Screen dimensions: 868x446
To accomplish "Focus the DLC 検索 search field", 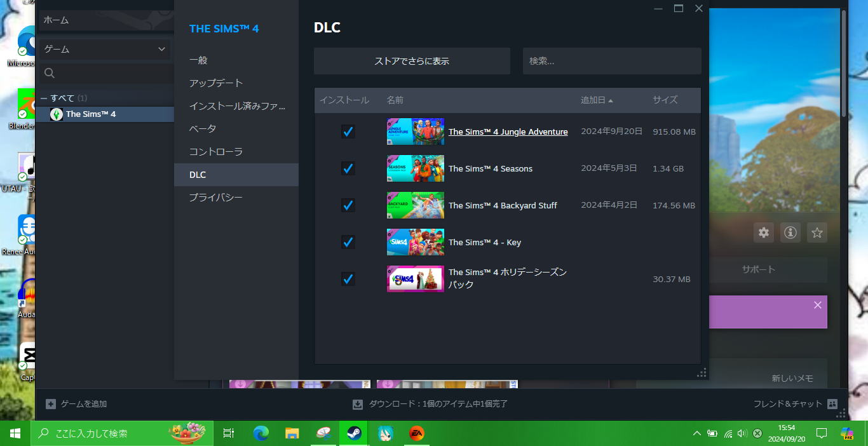I will [x=612, y=61].
